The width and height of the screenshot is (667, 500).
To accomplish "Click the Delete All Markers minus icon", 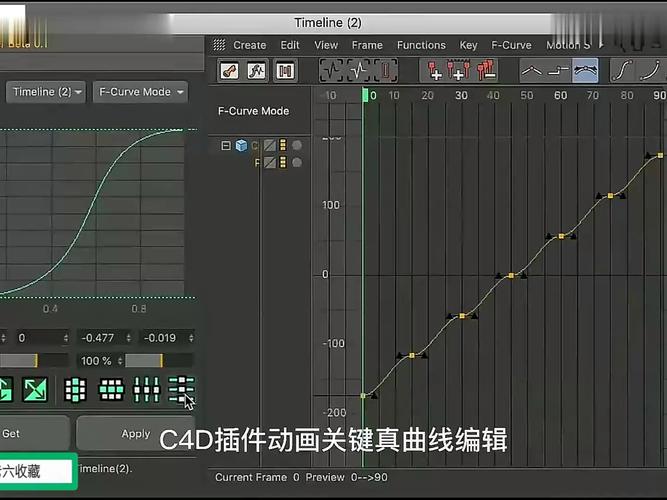I will coord(486,70).
